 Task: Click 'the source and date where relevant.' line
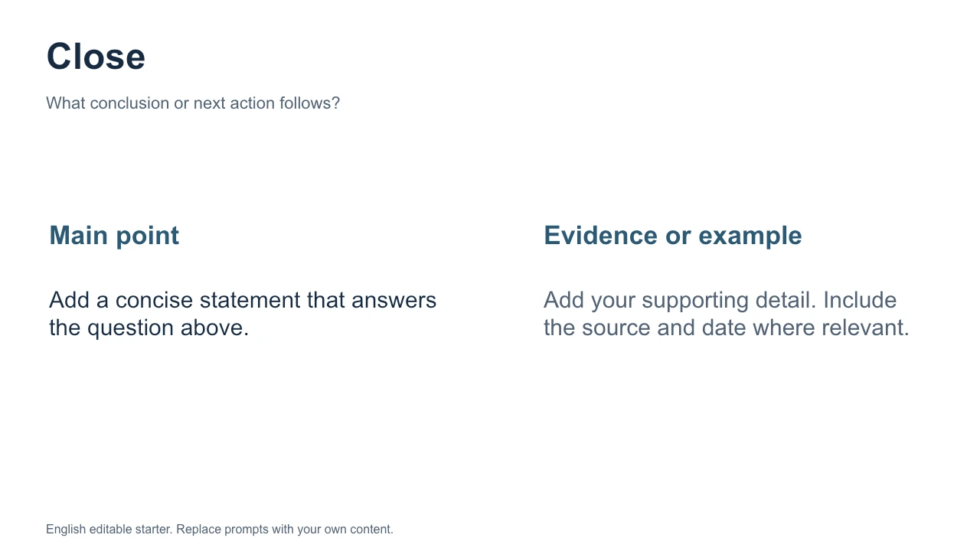click(x=727, y=328)
